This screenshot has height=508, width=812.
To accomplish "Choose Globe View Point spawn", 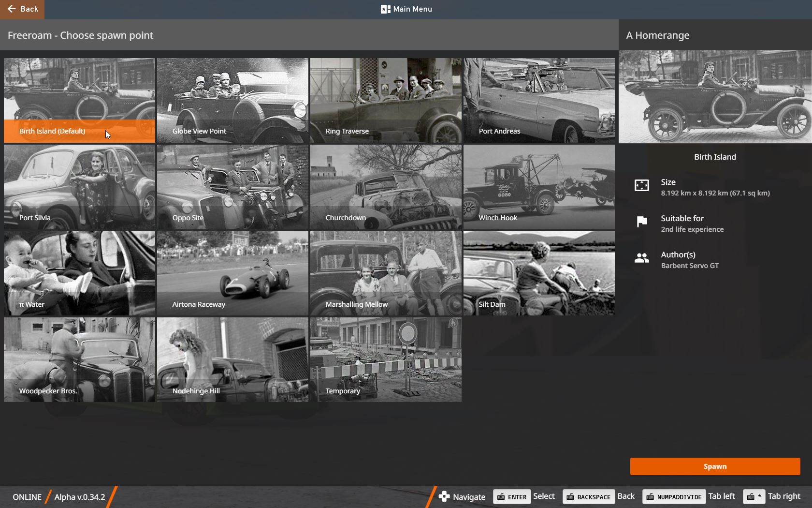I will point(232,101).
